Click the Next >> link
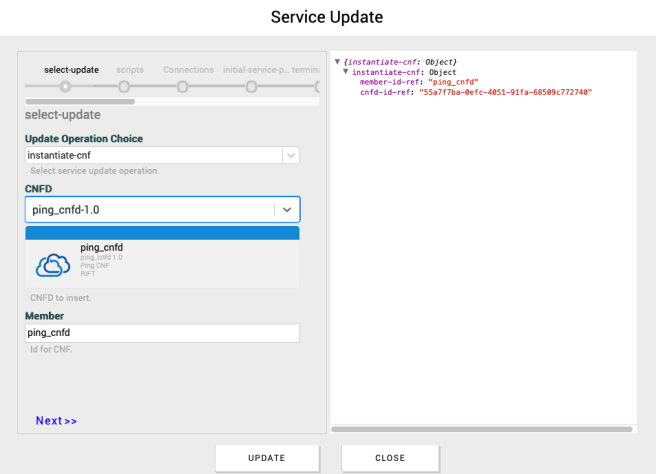This screenshot has height=474, width=656. 56,421
